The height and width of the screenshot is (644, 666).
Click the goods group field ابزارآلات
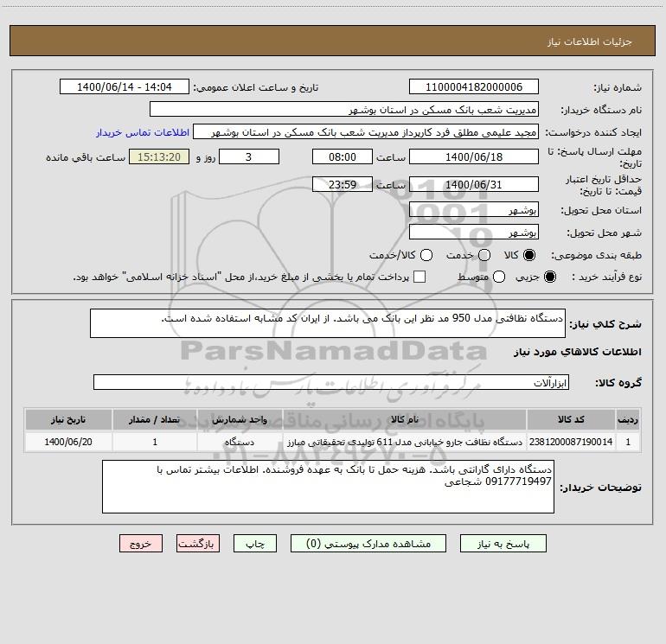[x=331, y=382]
